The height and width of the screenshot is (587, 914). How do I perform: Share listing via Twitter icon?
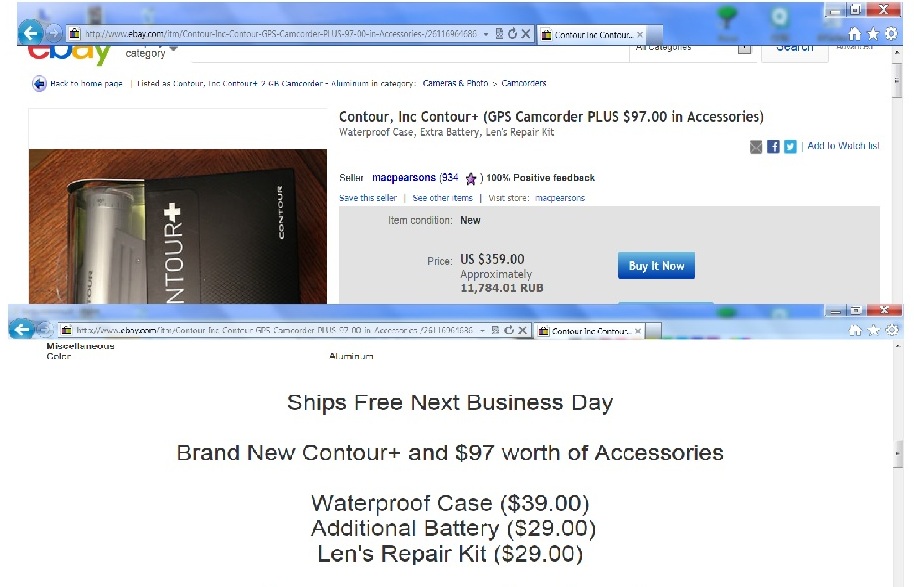click(x=790, y=147)
